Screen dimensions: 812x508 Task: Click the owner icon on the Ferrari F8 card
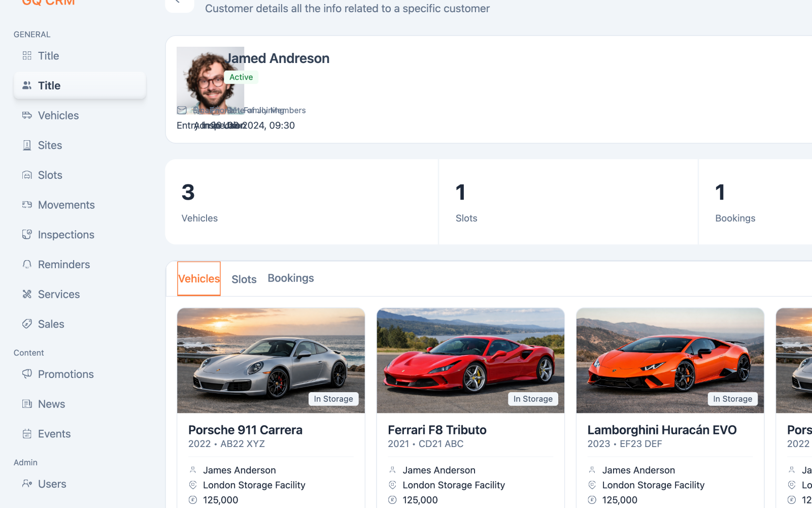pos(392,470)
